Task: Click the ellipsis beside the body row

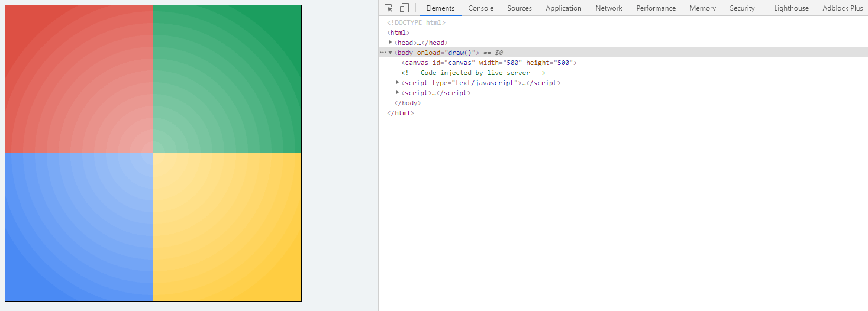Action: (383, 53)
